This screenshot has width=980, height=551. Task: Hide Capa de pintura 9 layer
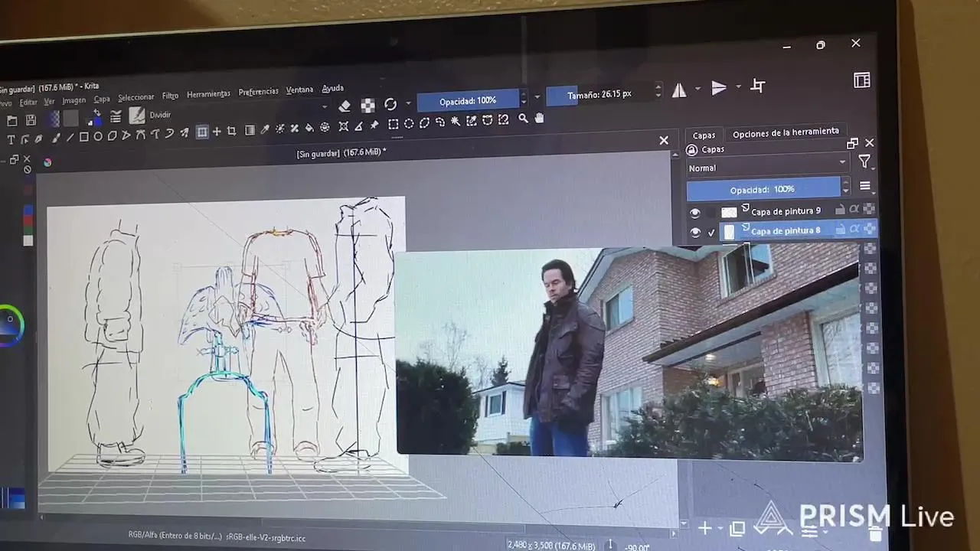695,214
